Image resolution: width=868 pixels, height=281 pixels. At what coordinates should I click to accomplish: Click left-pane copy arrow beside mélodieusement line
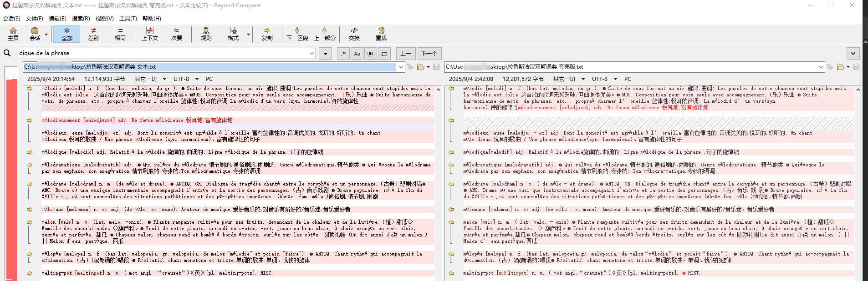click(30, 120)
